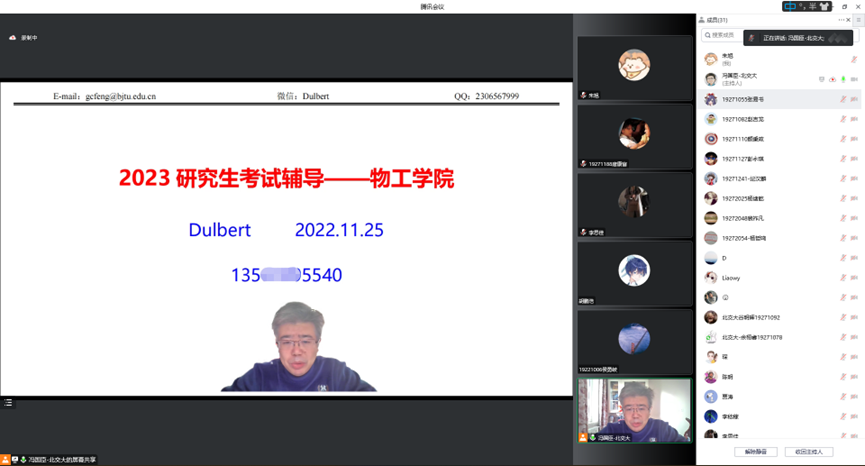Image resolution: width=865 pixels, height=466 pixels.
Task: Toggle muted mic icon for member D
Action: click(x=843, y=258)
